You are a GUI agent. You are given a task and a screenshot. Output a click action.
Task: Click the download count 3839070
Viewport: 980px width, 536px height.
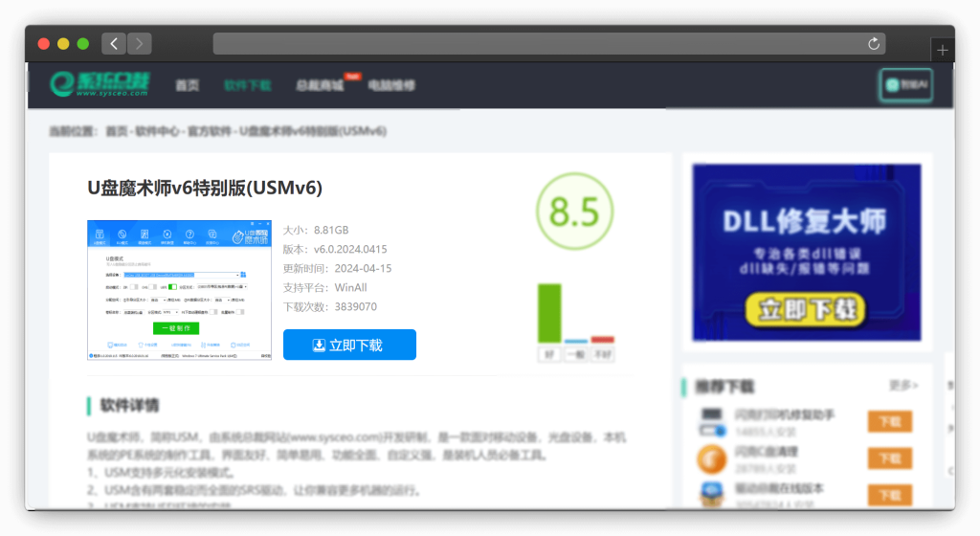point(356,306)
